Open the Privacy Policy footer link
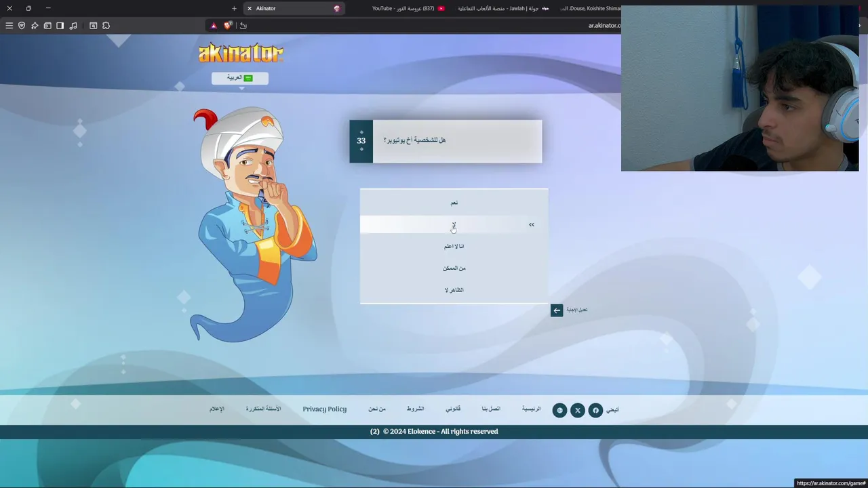The height and width of the screenshot is (488, 868). [x=324, y=409]
